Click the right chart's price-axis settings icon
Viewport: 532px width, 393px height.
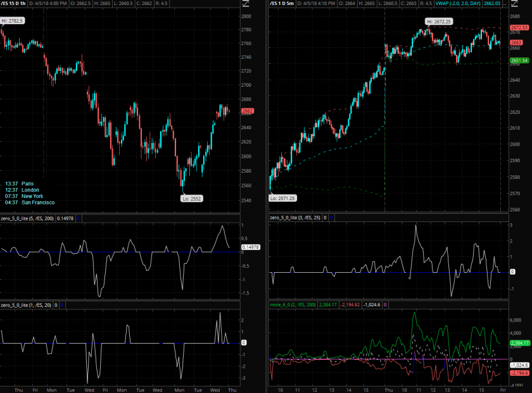pos(522,4)
